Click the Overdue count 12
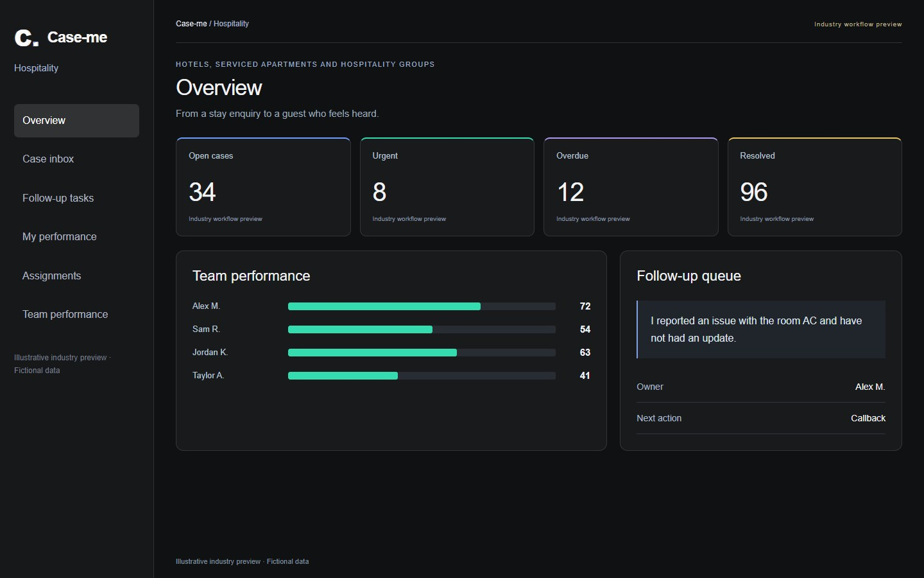This screenshot has width=924, height=578. click(570, 192)
